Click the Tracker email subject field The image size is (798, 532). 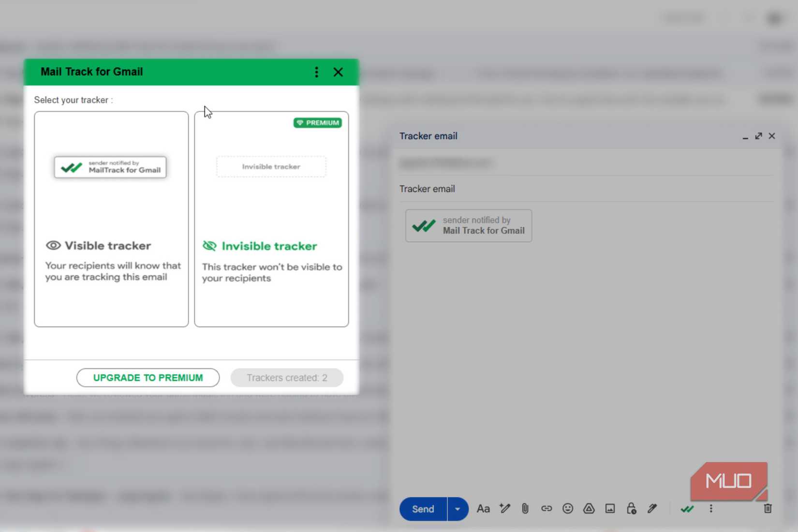click(586, 189)
